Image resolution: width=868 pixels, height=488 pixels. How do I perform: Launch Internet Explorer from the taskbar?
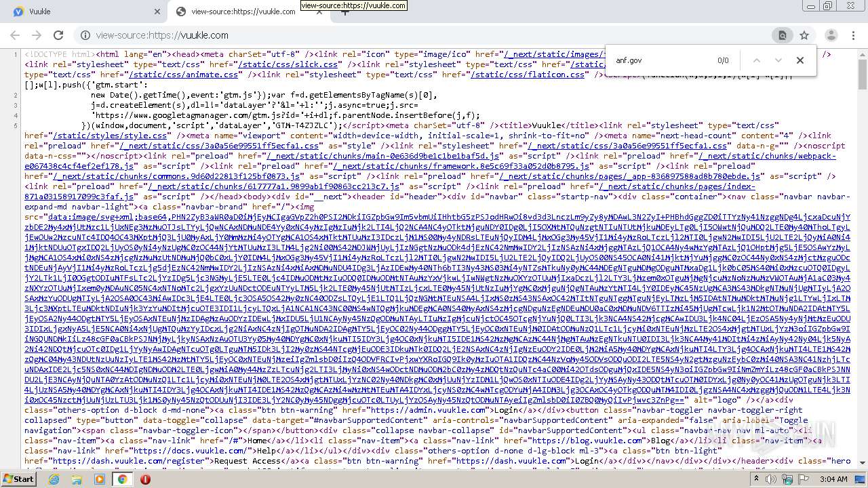pos(54,479)
